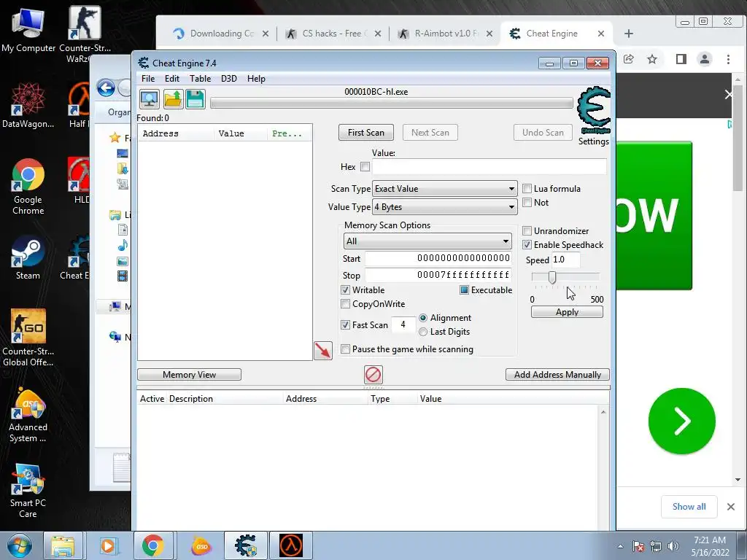Switch to R-Aimbot v1.0 Chrome tab

coord(445,34)
